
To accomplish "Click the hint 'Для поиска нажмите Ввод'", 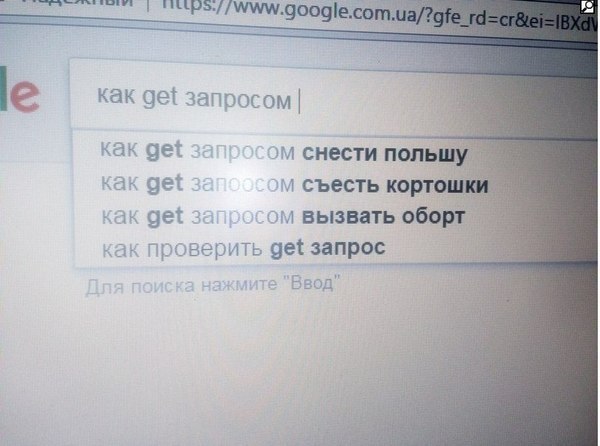I will 213,285.
